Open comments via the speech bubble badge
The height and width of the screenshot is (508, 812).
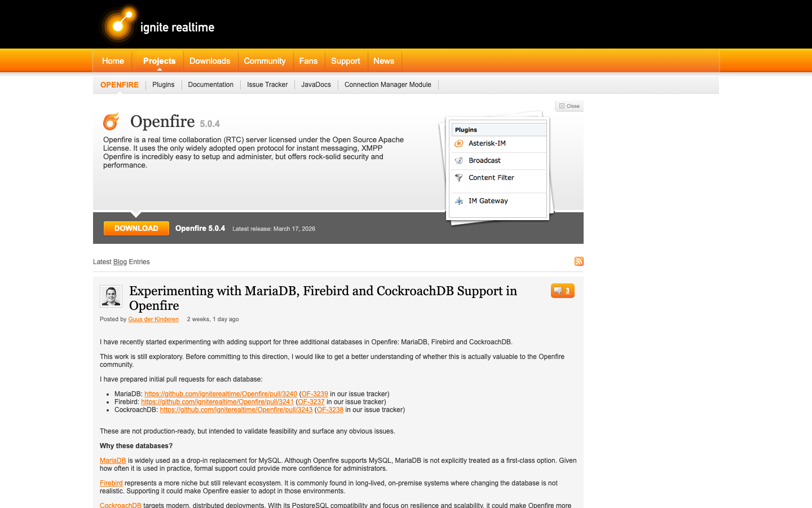[x=562, y=291]
